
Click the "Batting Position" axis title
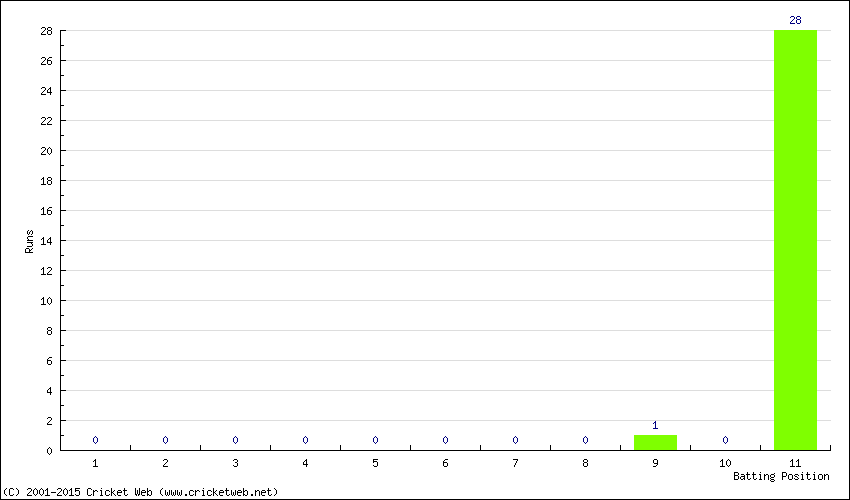point(781,476)
